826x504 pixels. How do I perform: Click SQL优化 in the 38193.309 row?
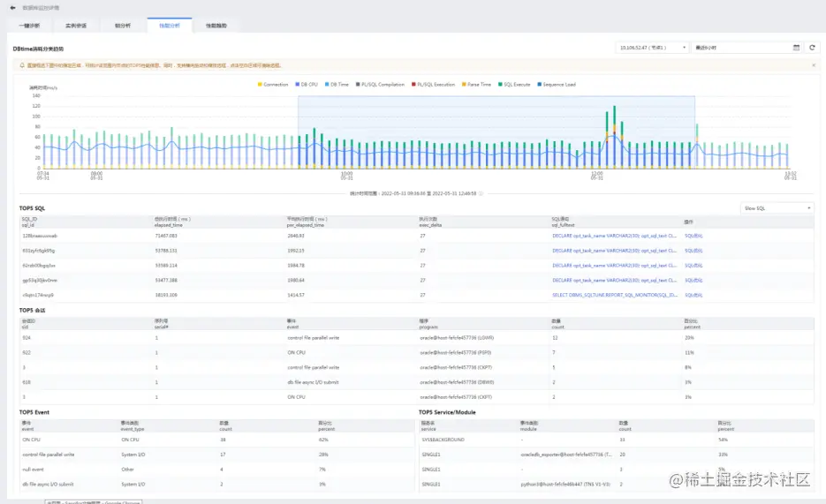pos(693,295)
